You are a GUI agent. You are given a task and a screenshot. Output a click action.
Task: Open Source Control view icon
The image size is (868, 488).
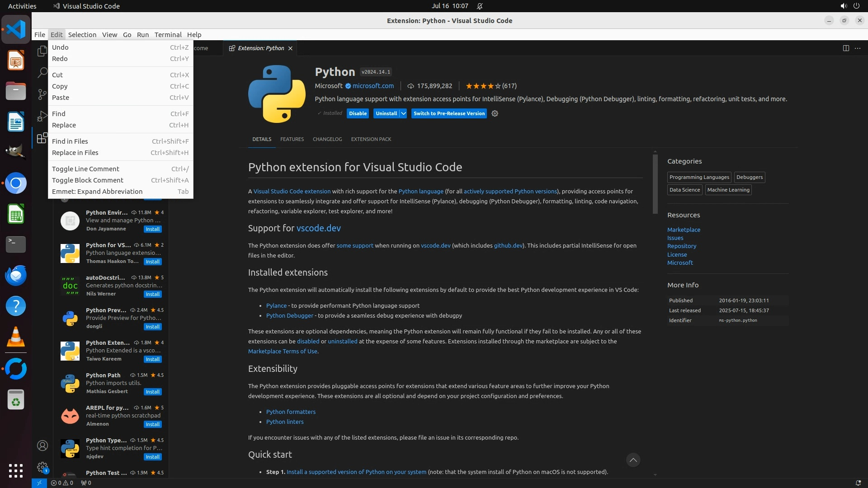click(x=42, y=94)
